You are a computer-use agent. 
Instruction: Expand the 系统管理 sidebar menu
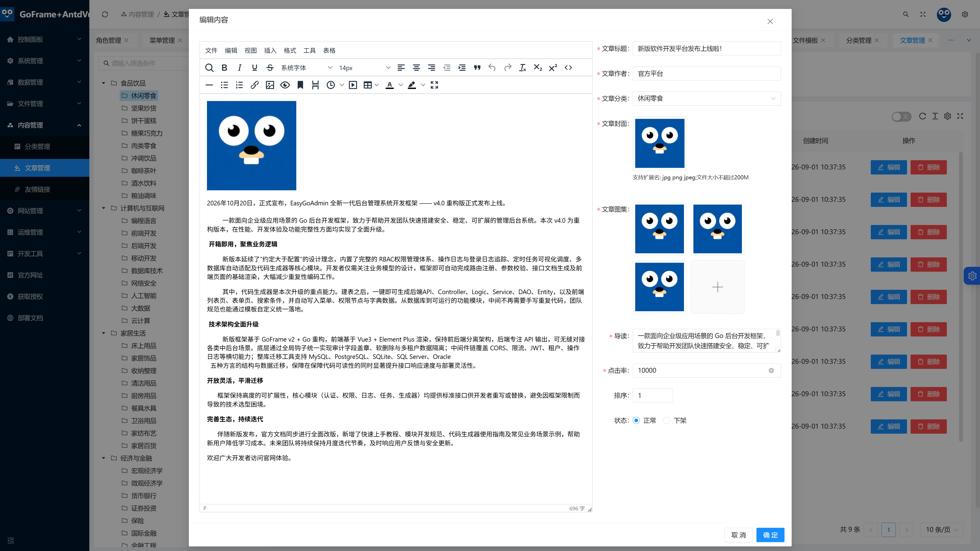point(44,61)
